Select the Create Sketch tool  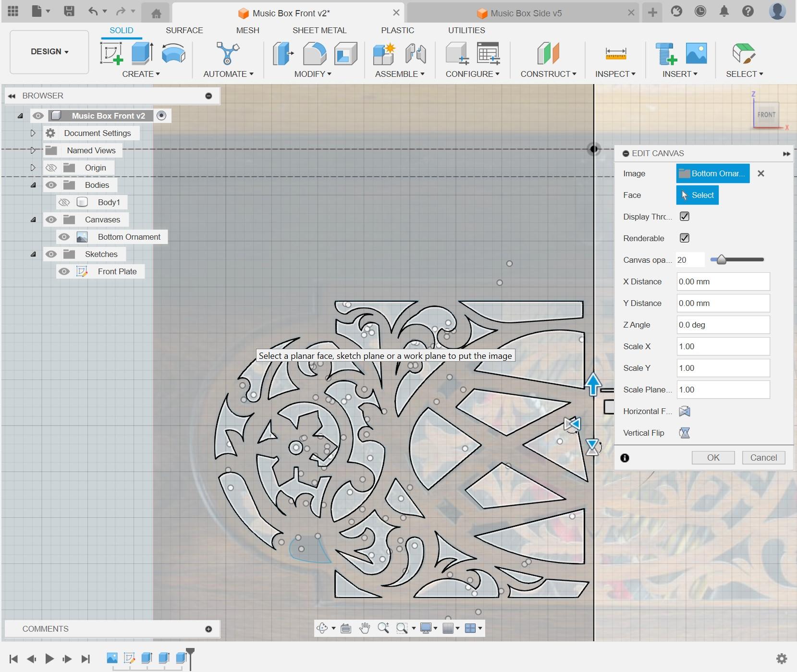(x=111, y=54)
